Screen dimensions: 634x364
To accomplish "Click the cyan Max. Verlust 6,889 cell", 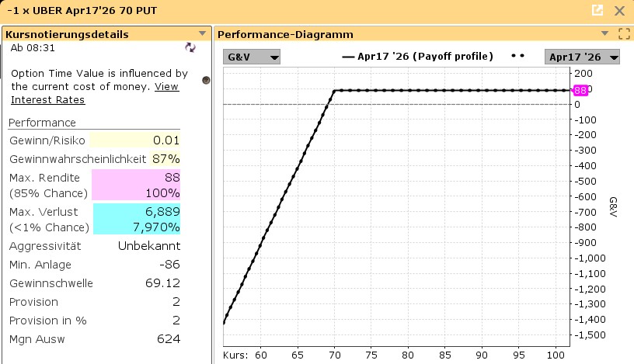I will [x=137, y=211].
